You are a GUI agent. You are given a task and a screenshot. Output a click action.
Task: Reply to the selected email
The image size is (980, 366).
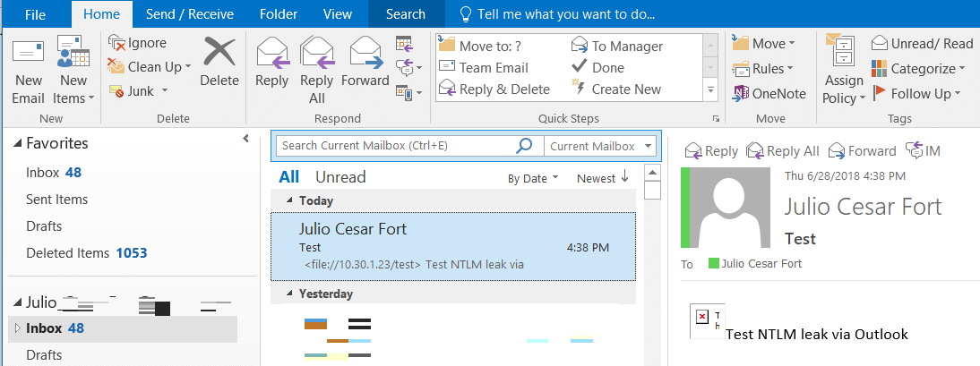point(272,63)
